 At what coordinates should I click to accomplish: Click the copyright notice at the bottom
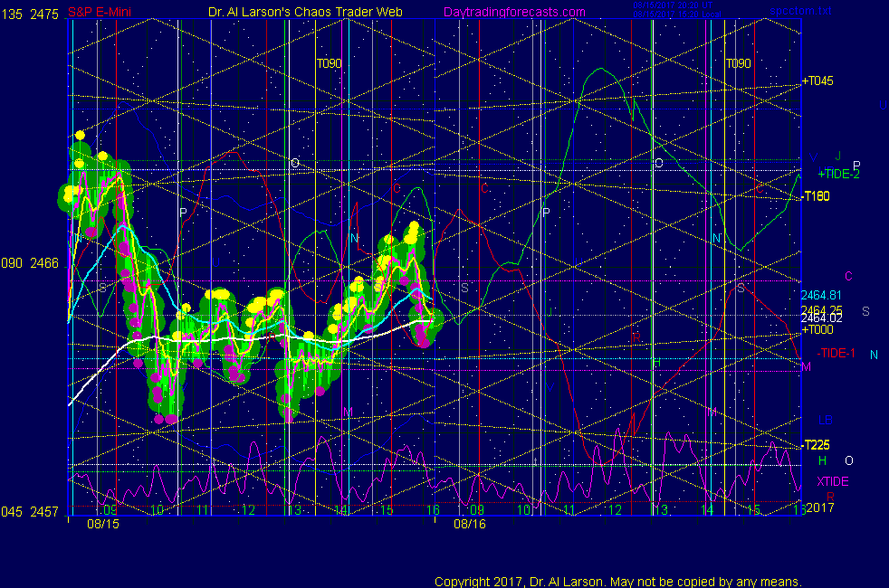[x=618, y=582]
